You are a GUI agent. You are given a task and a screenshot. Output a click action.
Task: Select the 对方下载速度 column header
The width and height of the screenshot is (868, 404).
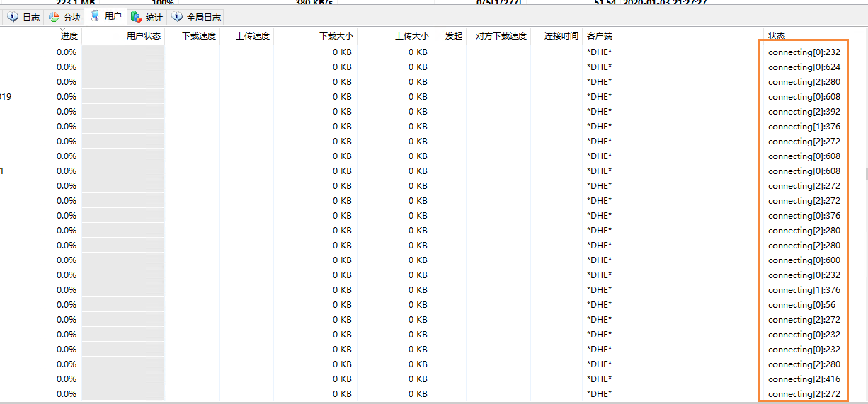click(x=501, y=36)
